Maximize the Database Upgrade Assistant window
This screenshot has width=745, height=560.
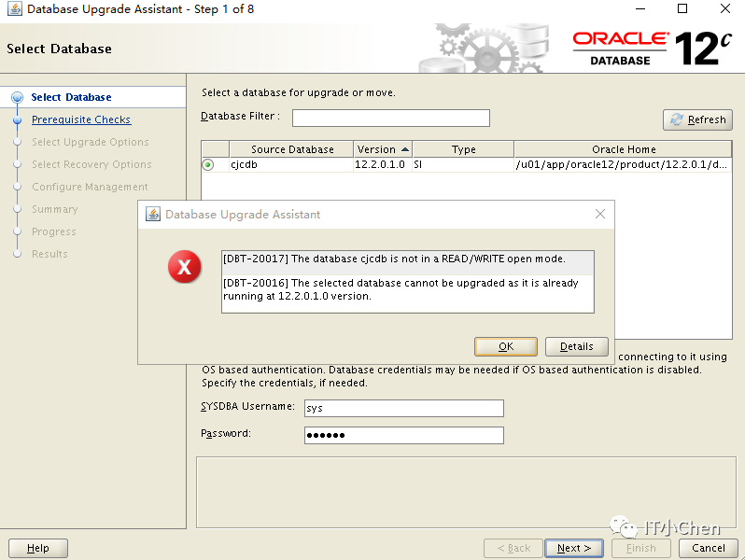point(682,8)
